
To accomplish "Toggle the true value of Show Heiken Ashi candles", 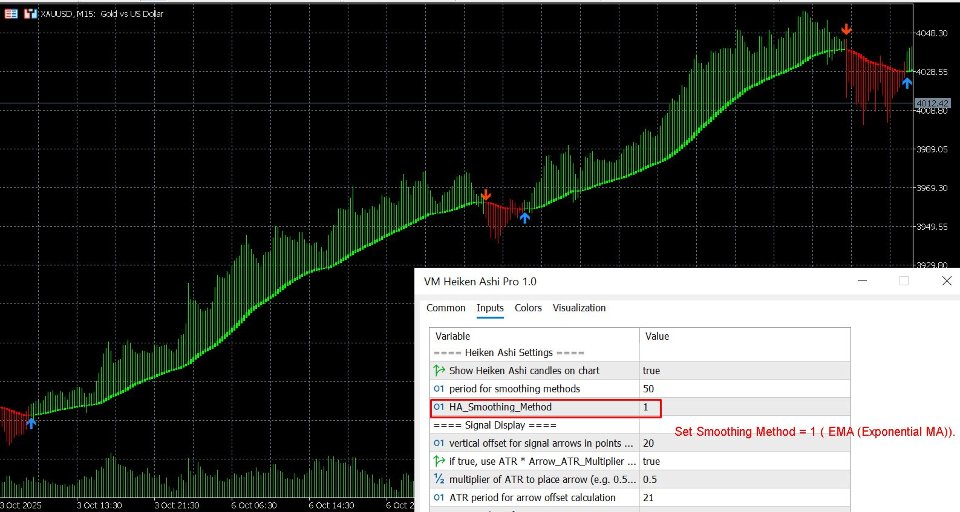I will pos(651,371).
